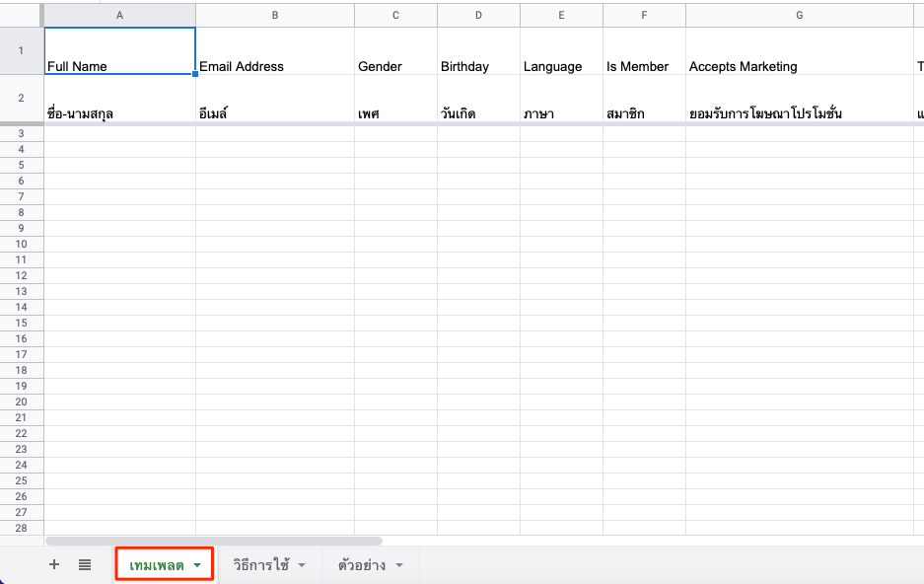
Task: Select the ชื่อ-นามสกุล cell
Action: coord(119,99)
